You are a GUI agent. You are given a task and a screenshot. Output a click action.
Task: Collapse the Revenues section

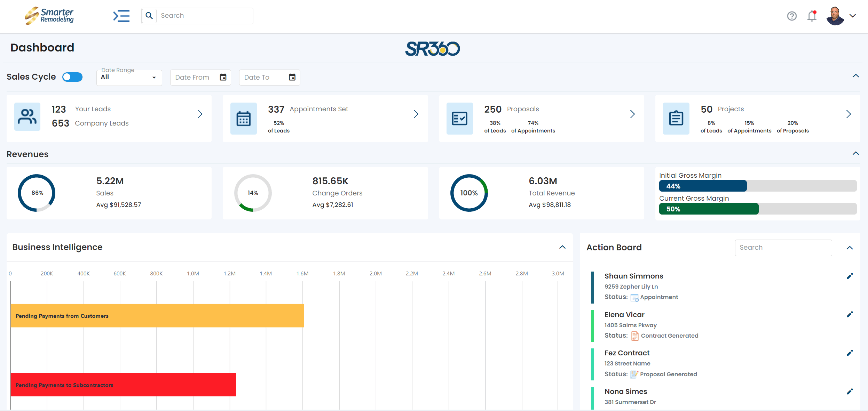point(855,153)
